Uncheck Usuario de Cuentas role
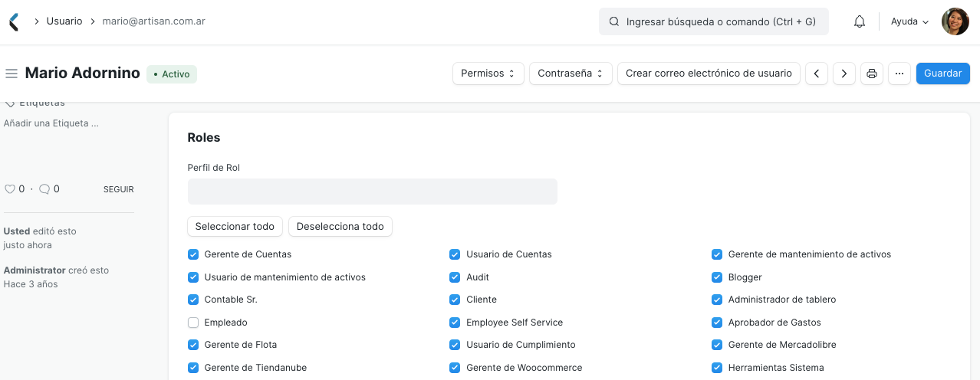Viewport: 980px width, 380px height. coord(455,254)
